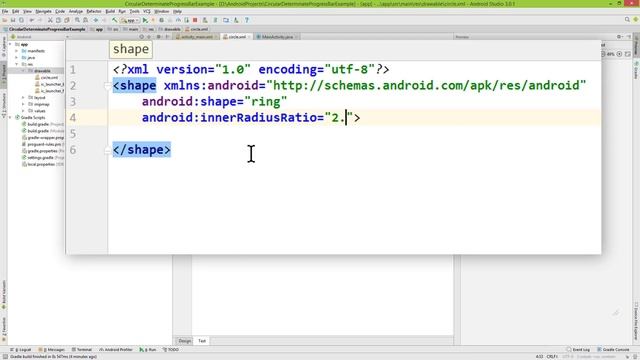
Task: Click the Synchronize toolbar icon
Action: tap(21, 20)
